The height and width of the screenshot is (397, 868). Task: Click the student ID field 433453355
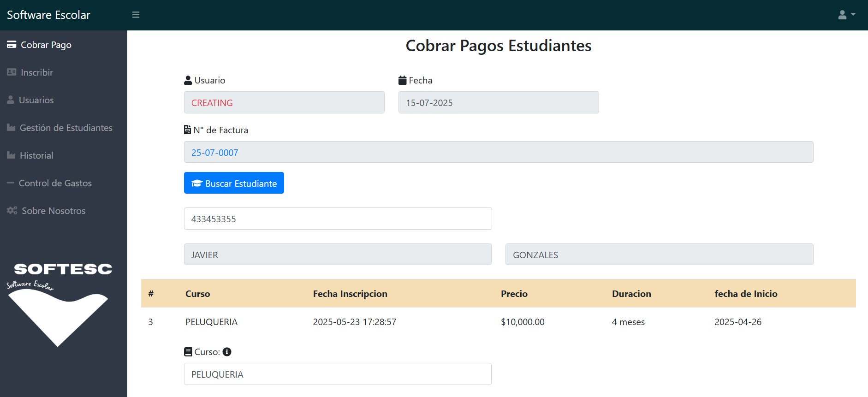(x=338, y=219)
